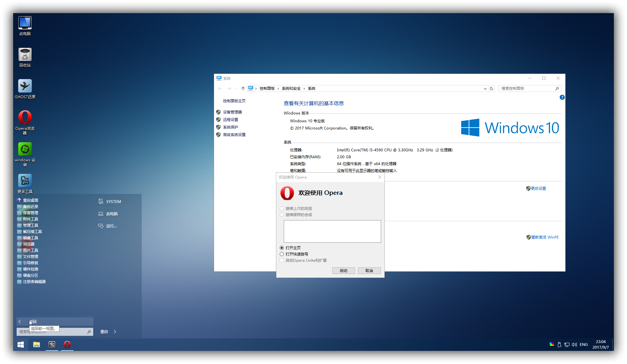Select 继续保存的会话 radio option

pos(282,215)
